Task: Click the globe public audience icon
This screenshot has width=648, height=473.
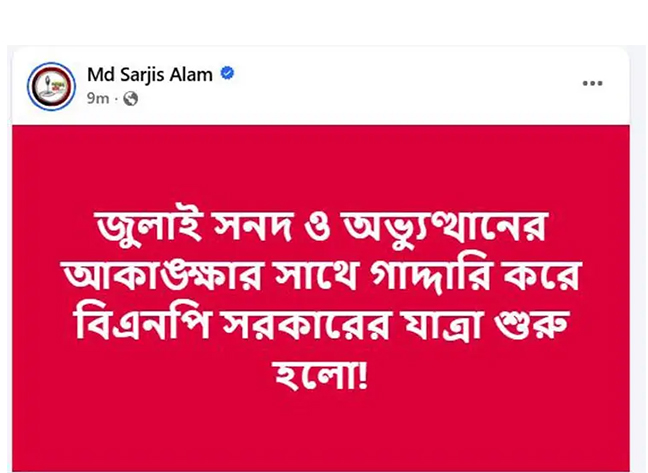Action: click(131, 99)
